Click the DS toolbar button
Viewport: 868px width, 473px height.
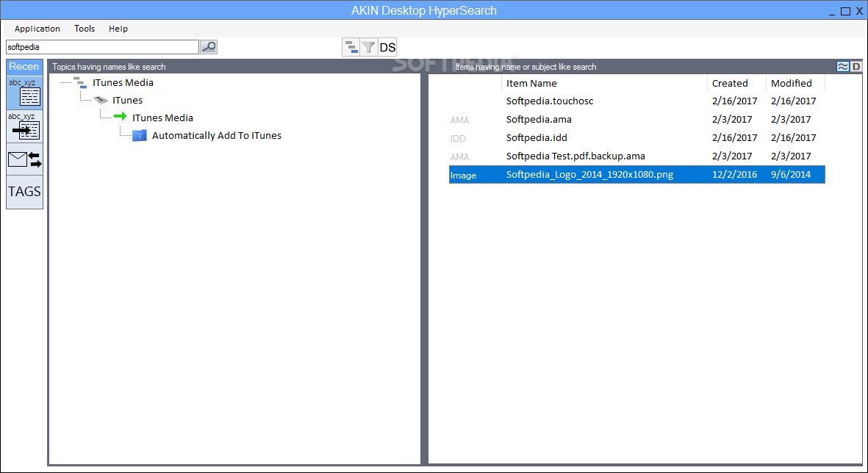click(x=387, y=48)
